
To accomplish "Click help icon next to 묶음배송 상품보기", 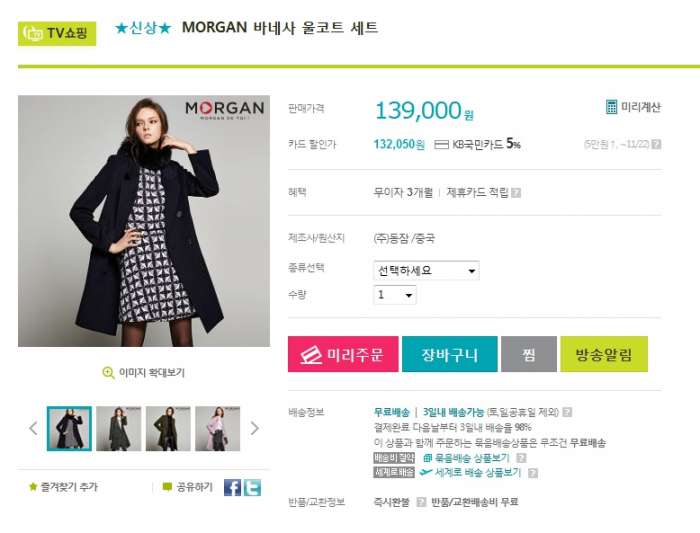I will [x=521, y=458].
